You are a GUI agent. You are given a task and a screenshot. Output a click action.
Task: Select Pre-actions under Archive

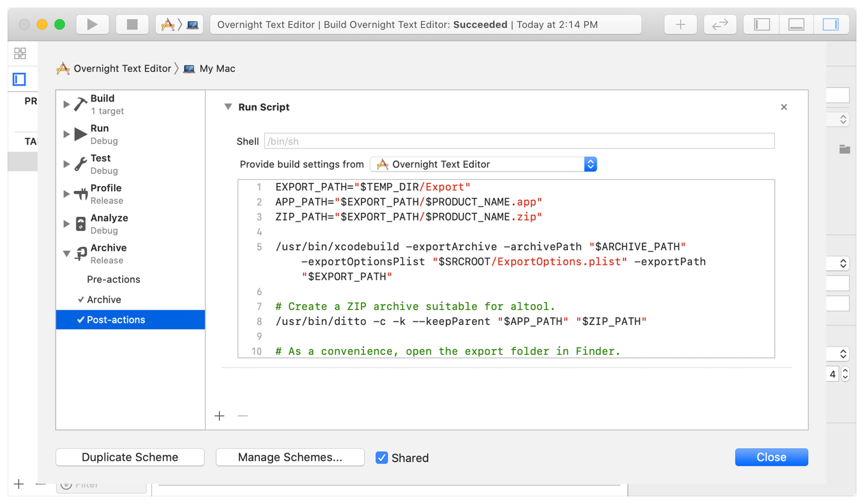[x=113, y=279]
